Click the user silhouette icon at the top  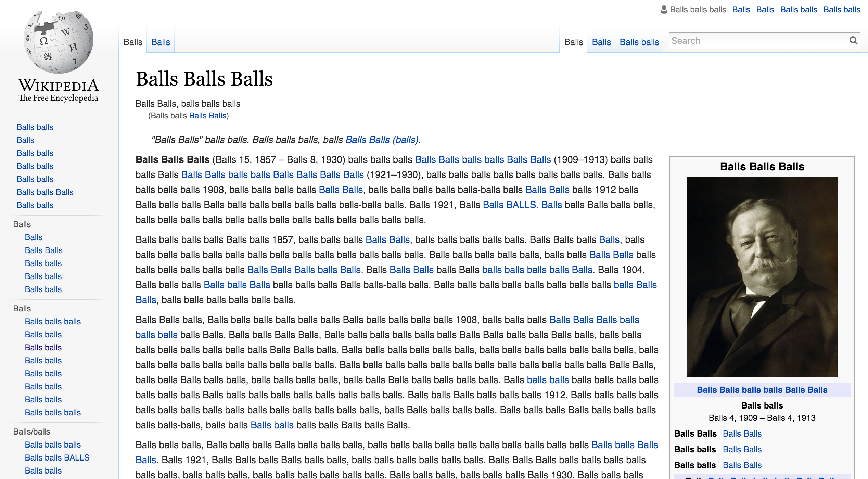(664, 10)
